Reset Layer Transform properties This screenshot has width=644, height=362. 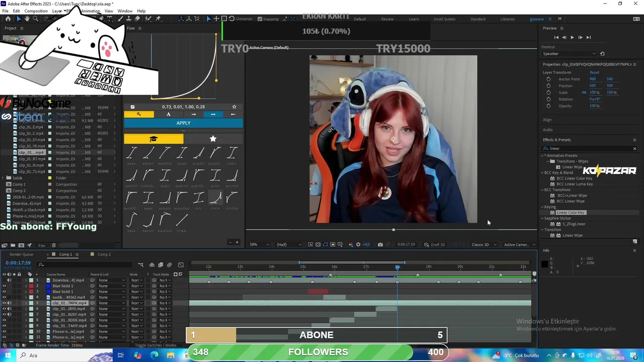coord(594,72)
